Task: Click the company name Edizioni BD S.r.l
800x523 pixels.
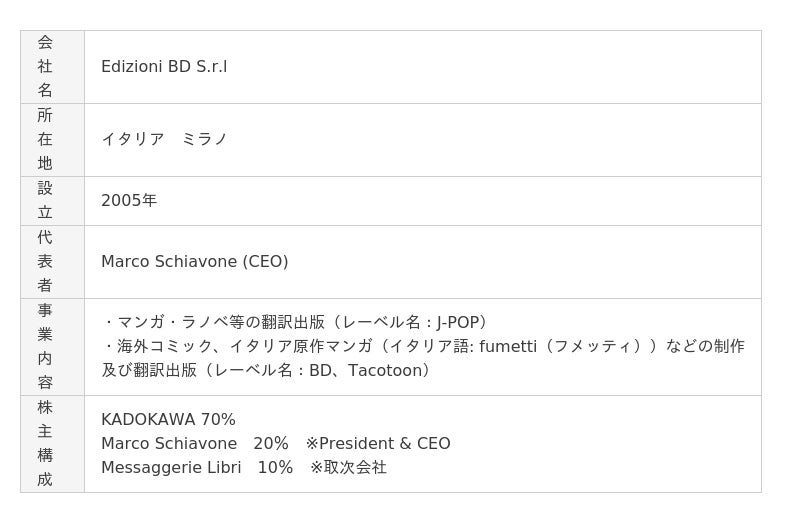Action: [164, 67]
